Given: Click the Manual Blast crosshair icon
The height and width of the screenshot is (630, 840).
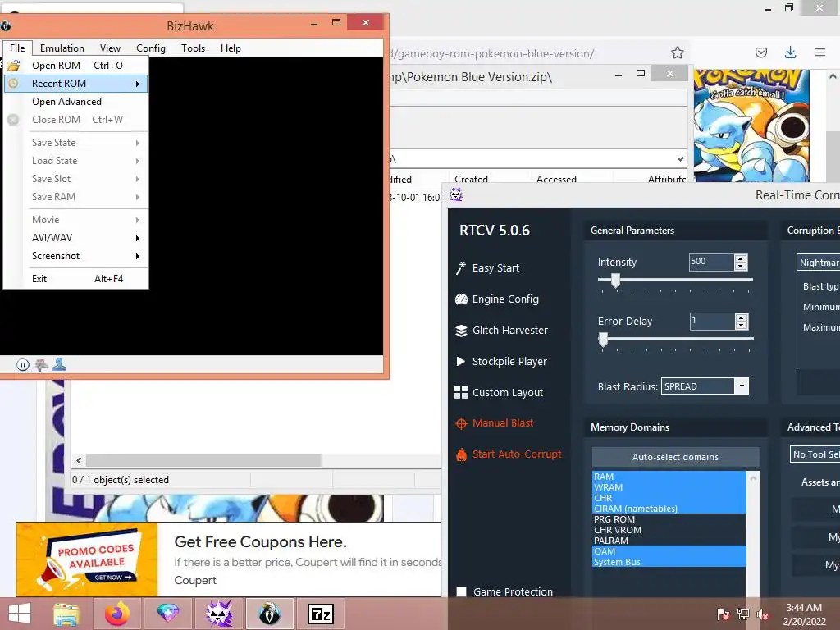Looking at the screenshot, I should tap(461, 423).
